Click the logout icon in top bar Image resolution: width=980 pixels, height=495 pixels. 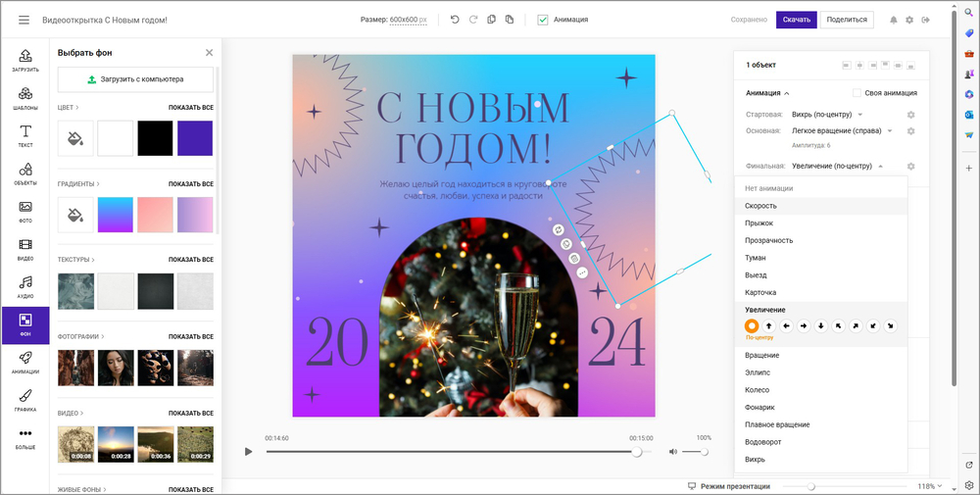pos(926,20)
